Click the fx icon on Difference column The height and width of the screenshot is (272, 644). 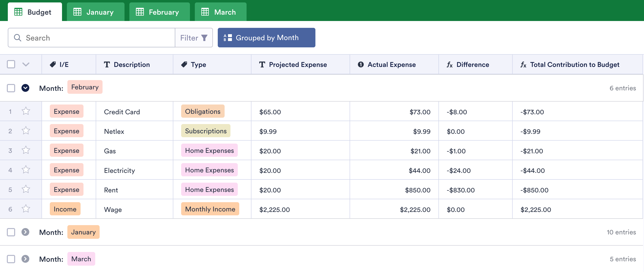click(449, 65)
